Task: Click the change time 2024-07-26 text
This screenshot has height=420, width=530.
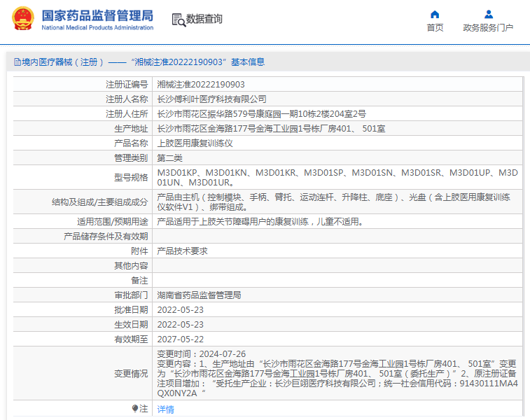Action: point(223,354)
